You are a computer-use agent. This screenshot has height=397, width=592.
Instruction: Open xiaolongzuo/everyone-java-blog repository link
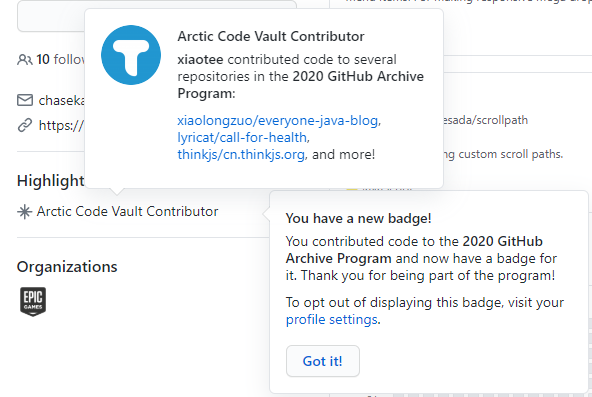coord(278,120)
